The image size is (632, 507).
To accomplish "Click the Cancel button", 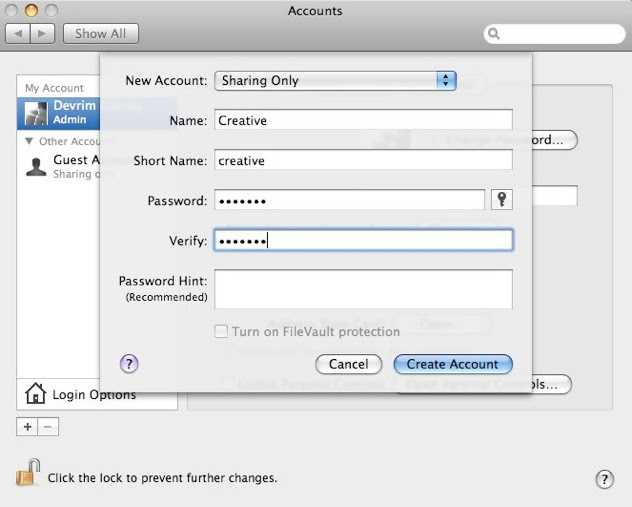I will click(x=349, y=364).
